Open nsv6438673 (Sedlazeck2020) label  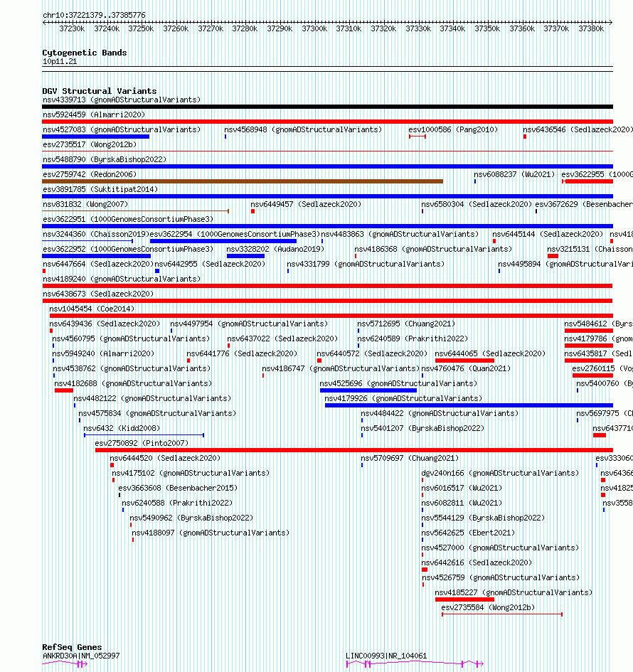tap(98, 294)
